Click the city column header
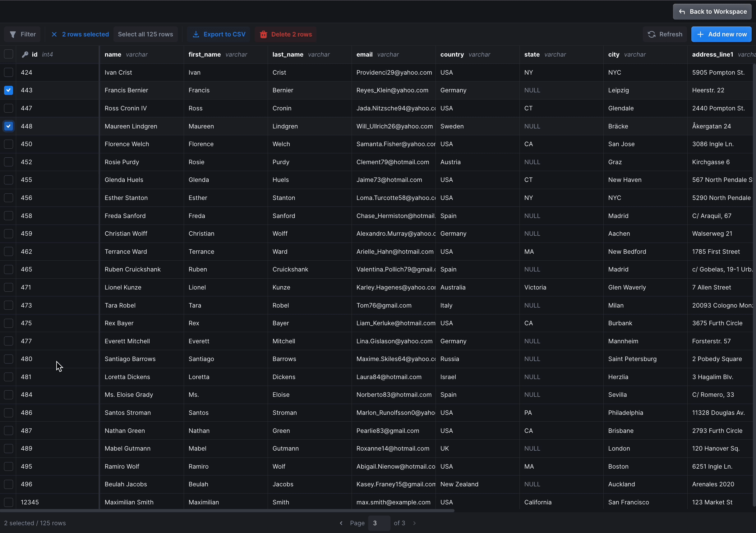Screen dimensions: 756x533 645,54
